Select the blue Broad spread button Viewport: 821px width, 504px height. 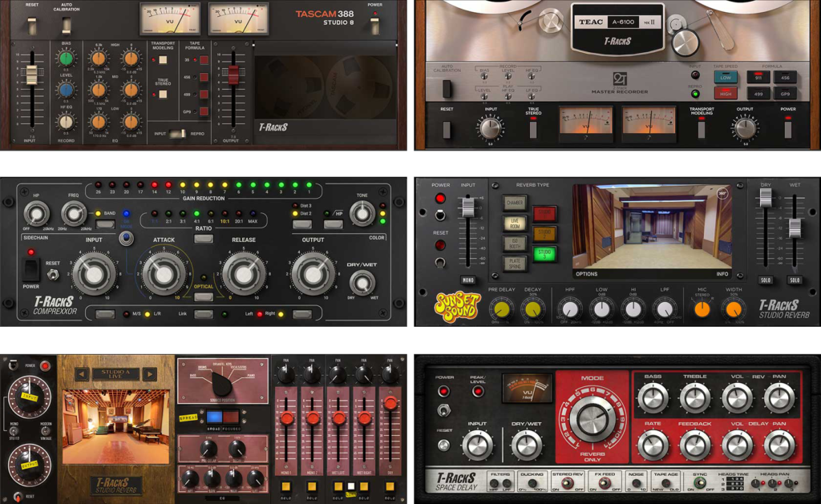tap(215, 417)
